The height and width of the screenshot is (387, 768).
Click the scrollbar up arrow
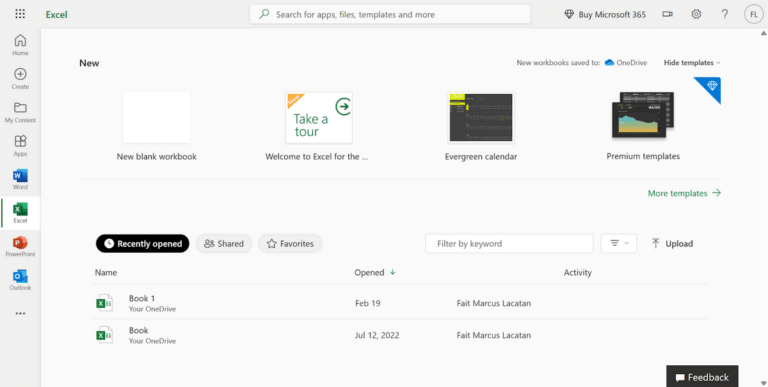(x=763, y=33)
